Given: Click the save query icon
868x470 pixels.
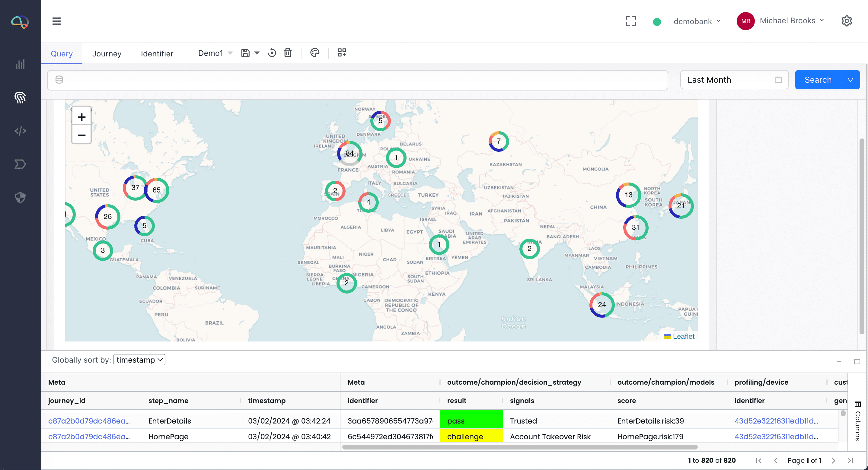Looking at the screenshot, I should pyautogui.click(x=245, y=53).
